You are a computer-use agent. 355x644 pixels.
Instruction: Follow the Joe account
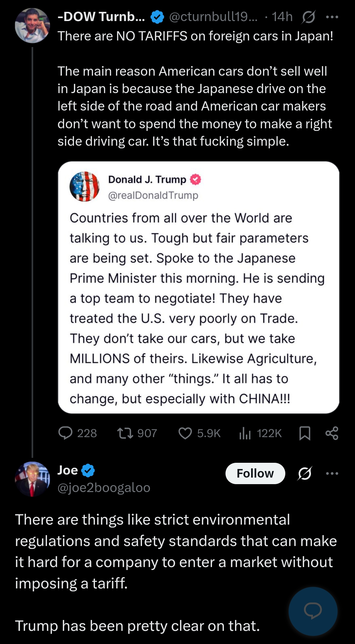click(255, 473)
